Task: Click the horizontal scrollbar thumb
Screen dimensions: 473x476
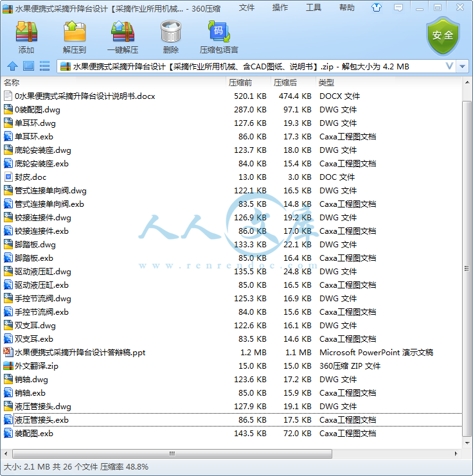Action: pyautogui.click(x=172, y=454)
